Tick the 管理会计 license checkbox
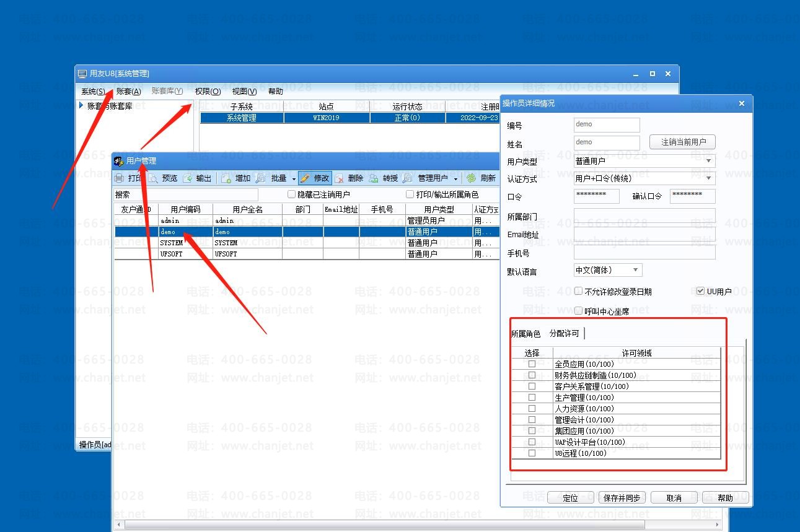This screenshot has width=800, height=532. [x=532, y=420]
